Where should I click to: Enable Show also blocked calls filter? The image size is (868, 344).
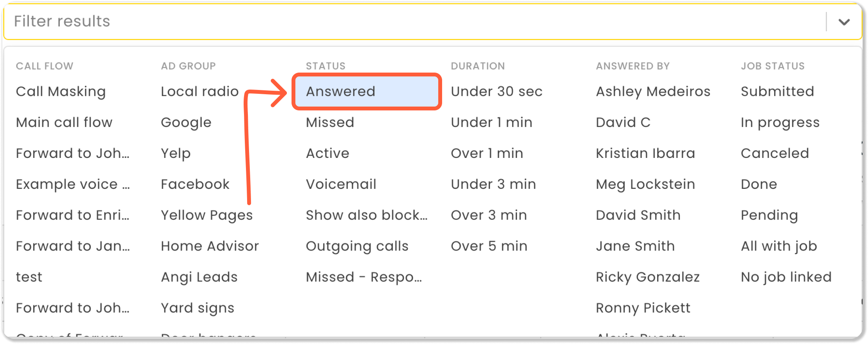point(366,215)
